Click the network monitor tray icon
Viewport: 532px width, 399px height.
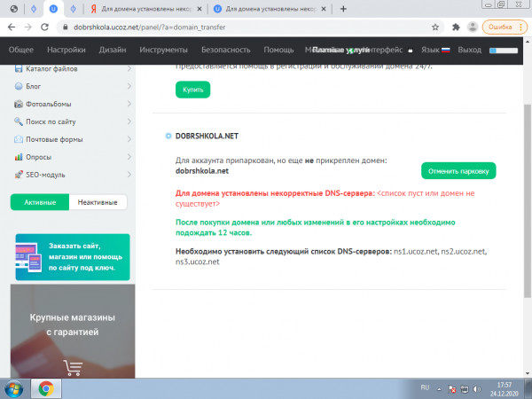point(465,389)
